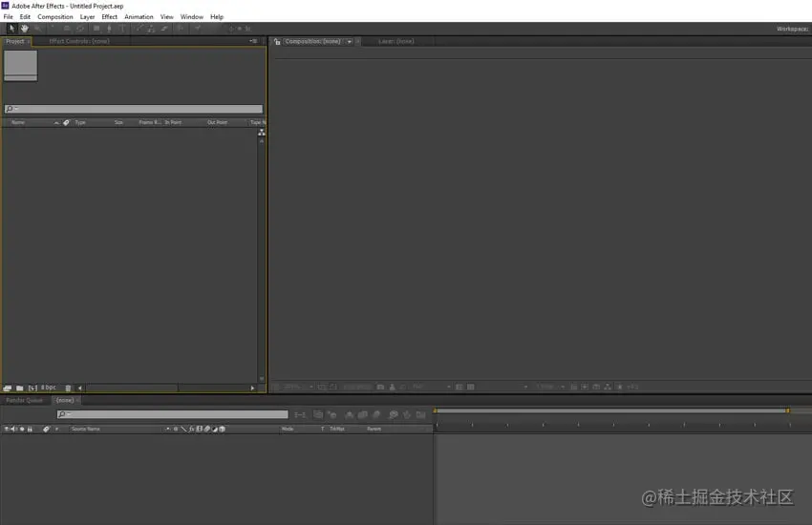Click the show snapshot person icon
Viewport: 812px width, 525px height.
[x=392, y=387]
